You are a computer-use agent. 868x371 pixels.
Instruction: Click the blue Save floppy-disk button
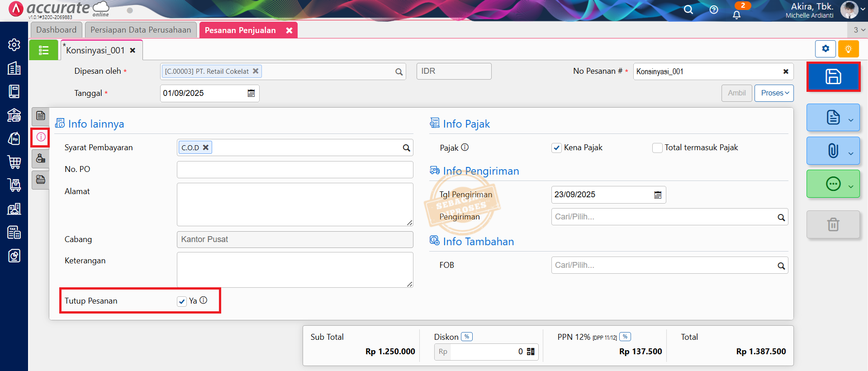point(833,76)
